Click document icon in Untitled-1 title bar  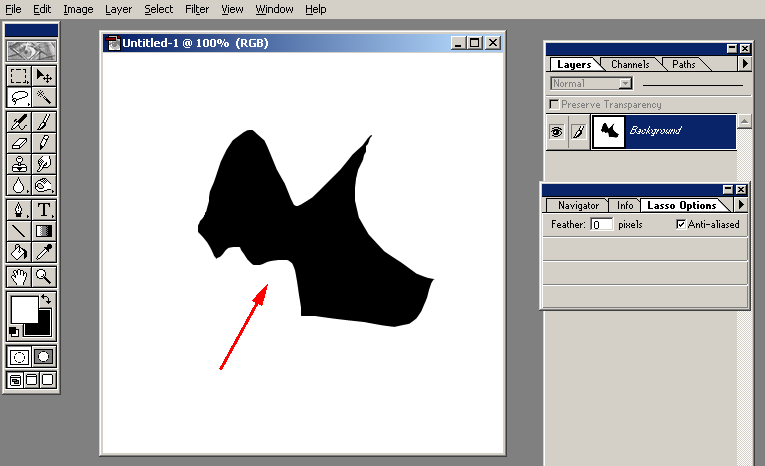(x=113, y=43)
